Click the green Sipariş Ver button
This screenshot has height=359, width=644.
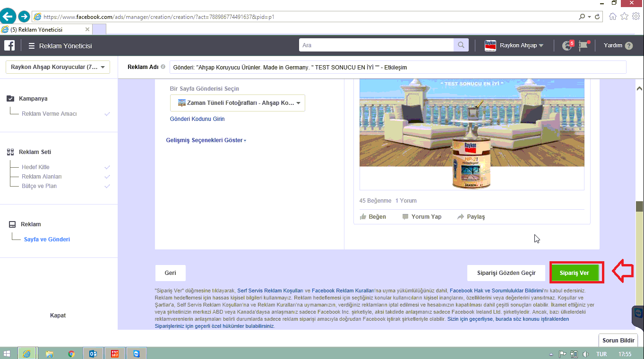574,273
